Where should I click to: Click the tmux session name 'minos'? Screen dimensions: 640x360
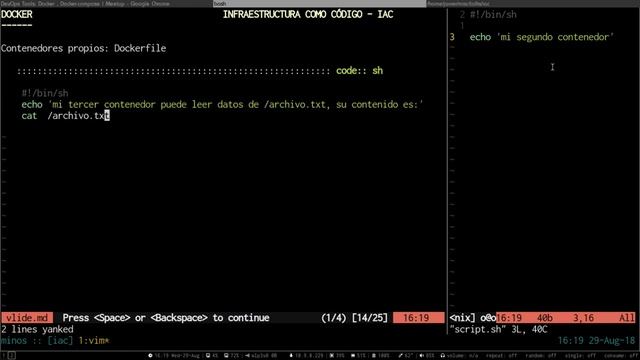(x=14, y=340)
